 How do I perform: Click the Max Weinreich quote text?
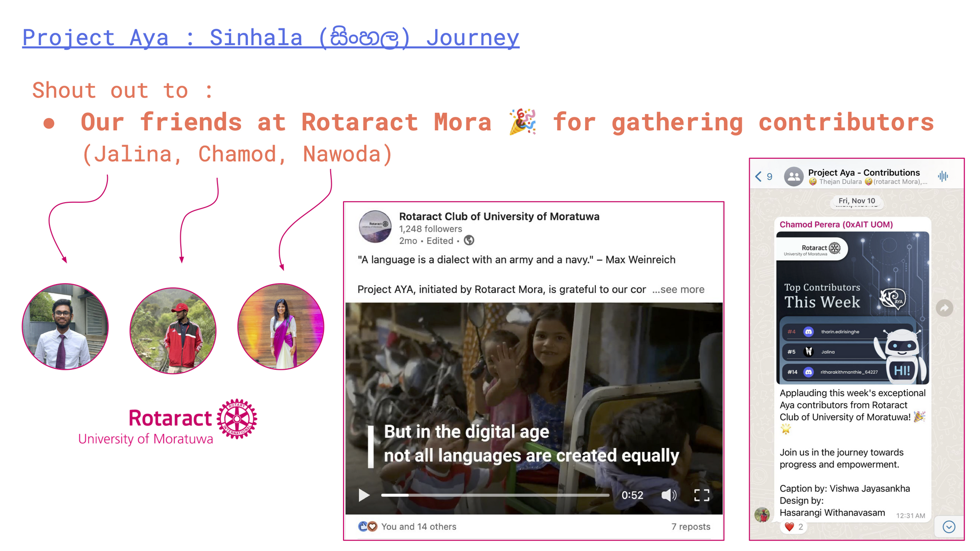click(x=516, y=260)
